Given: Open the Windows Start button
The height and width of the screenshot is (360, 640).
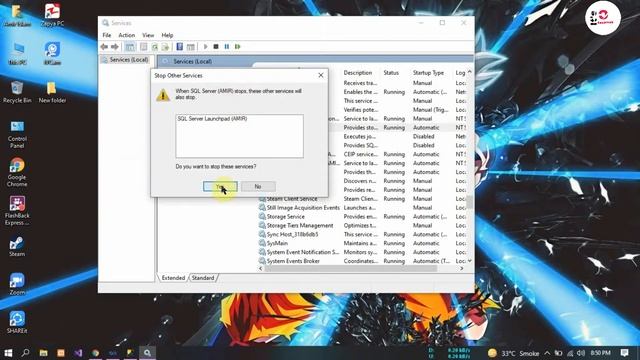Looking at the screenshot, I should click(x=8, y=353).
